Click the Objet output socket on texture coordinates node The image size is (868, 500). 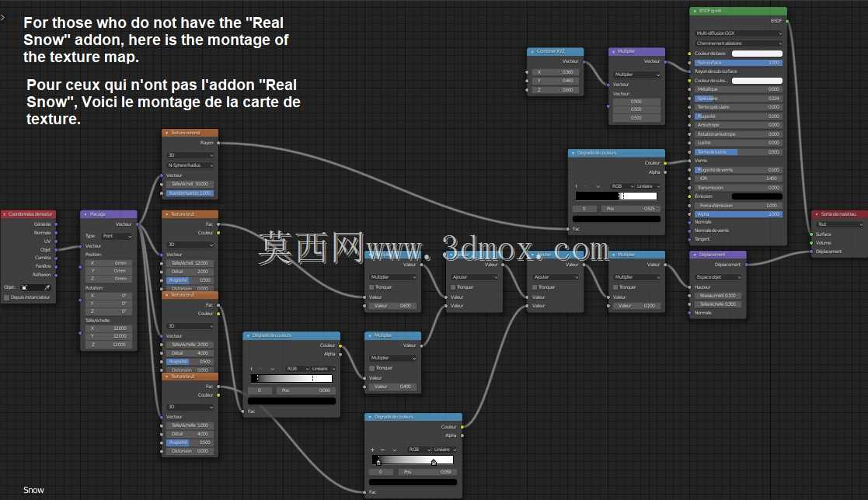coord(56,249)
